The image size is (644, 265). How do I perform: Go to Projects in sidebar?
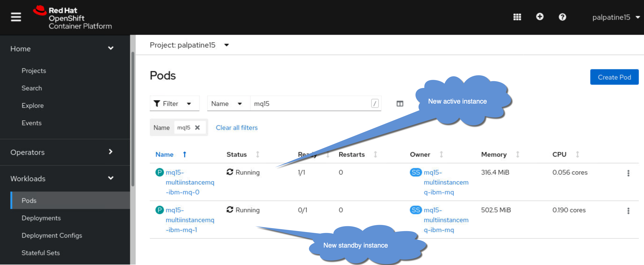[x=34, y=71]
